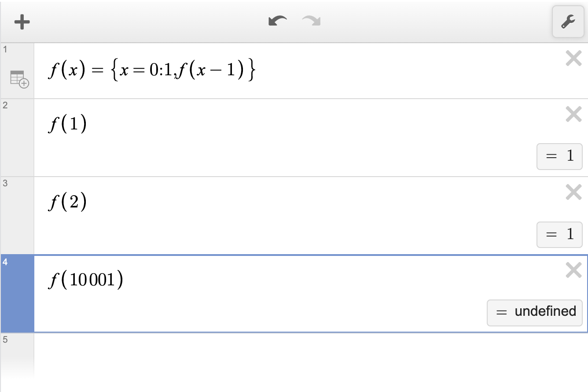The width and height of the screenshot is (588, 392).
Task: Click the convert-to-table icon in row 1
Action: [x=19, y=79]
